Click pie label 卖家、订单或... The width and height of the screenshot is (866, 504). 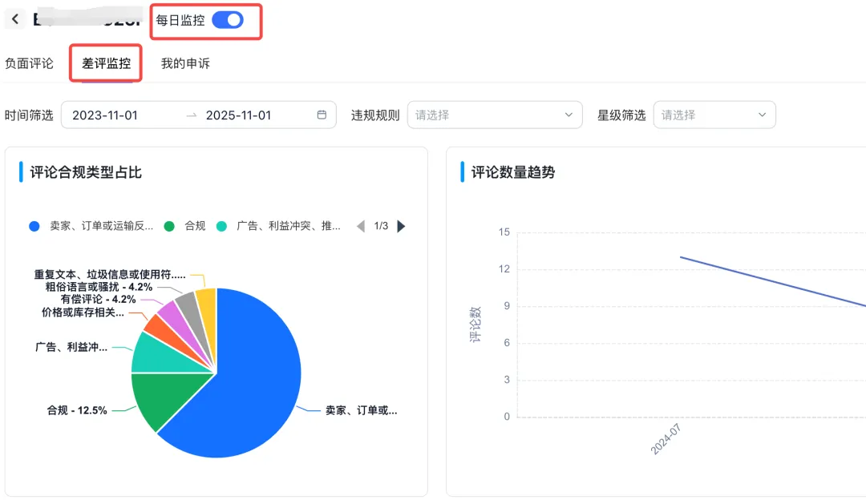click(361, 411)
